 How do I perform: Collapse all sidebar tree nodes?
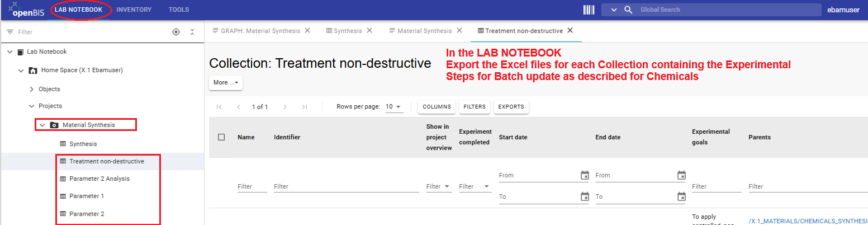(x=192, y=32)
